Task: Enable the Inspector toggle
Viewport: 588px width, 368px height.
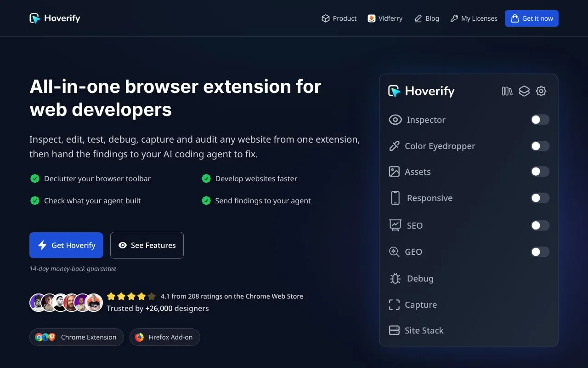Action: tap(540, 120)
